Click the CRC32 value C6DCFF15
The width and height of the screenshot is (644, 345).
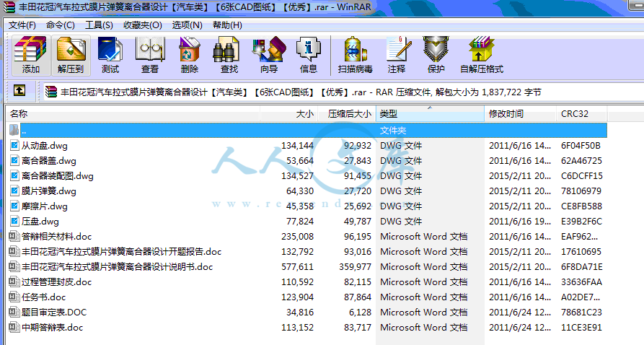[581, 176]
